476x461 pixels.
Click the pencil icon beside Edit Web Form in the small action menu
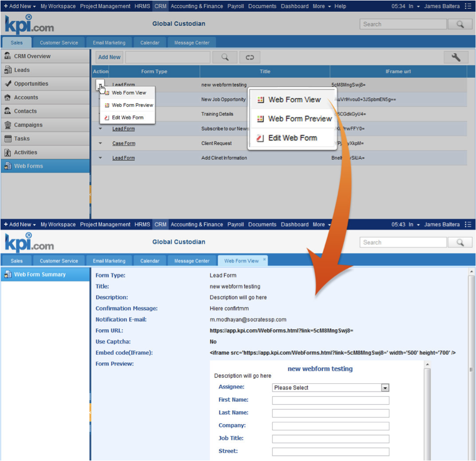[x=107, y=118]
